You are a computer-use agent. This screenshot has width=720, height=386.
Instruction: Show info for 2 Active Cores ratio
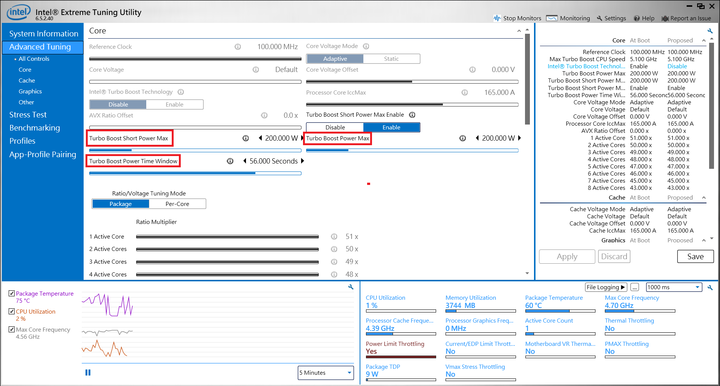pos(334,249)
